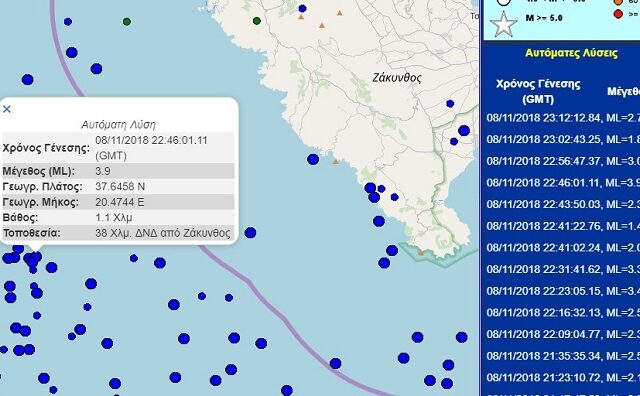Click the 08/11/2018 21:23:10.72 list entry
640x396 pixels.
pos(563,378)
